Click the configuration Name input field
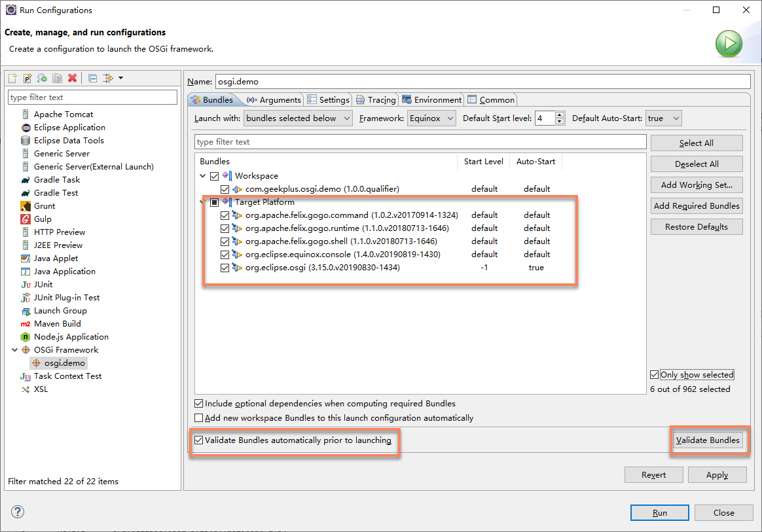 (x=483, y=81)
